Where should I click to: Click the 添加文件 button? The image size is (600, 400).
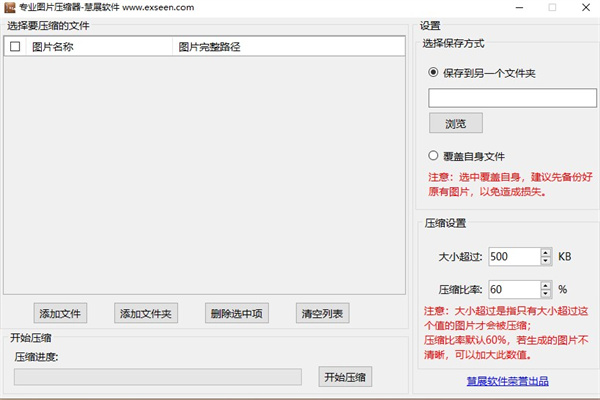pyautogui.click(x=60, y=314)
